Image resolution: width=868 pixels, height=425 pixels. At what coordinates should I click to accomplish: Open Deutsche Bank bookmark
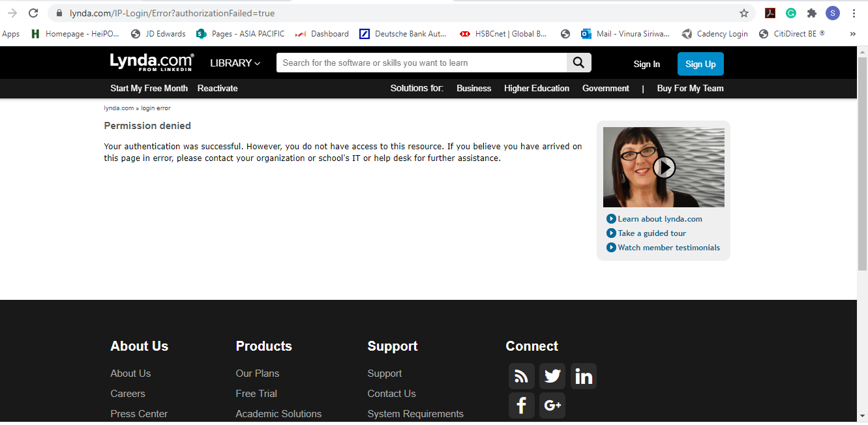click(x=403, y=34)
